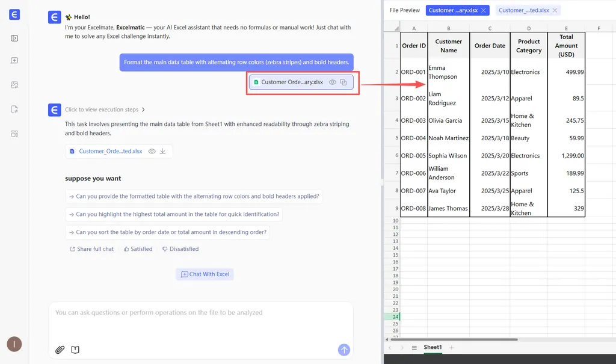Switch to the Customer_...ted.xlsx preview tab
Image resolution: width=616 pixels, height=364 pixels.
point(524,10)
